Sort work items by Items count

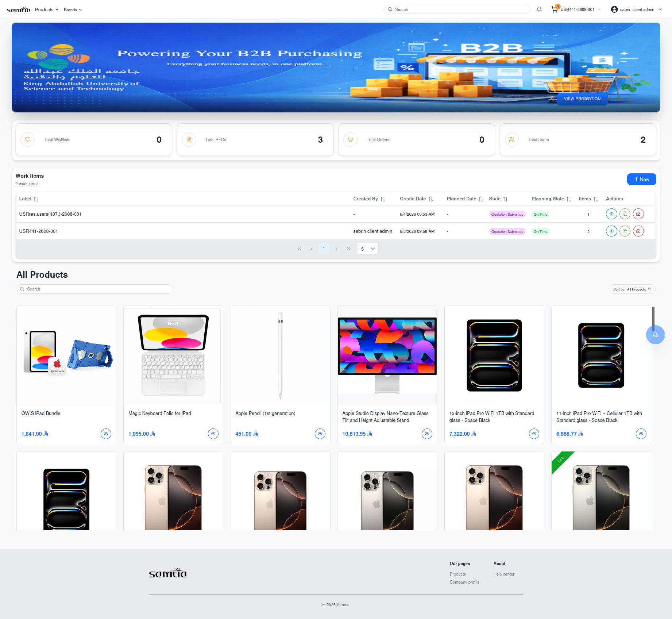(596, 199)
